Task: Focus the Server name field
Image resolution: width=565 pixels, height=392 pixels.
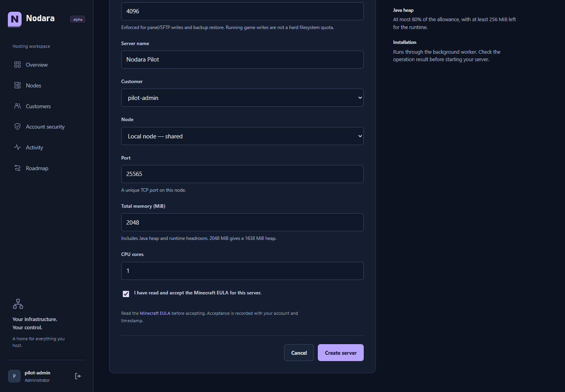Action: pos(242,60)
